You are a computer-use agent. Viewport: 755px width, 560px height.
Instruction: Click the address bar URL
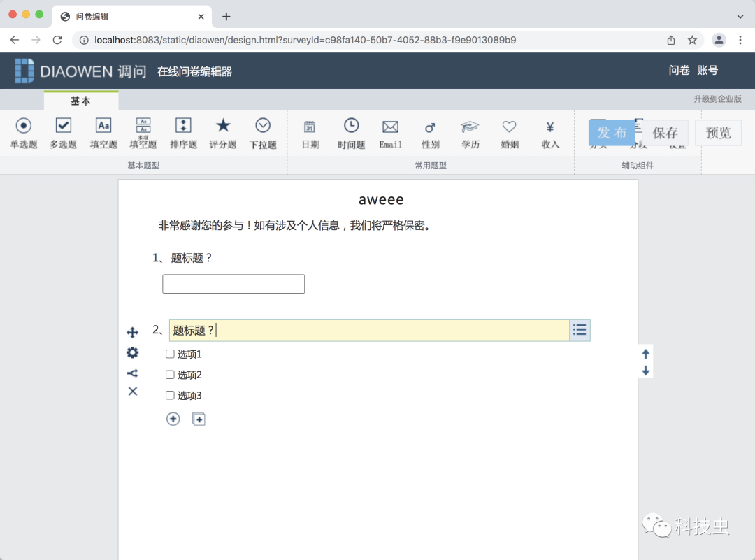[x=305, y=40]
